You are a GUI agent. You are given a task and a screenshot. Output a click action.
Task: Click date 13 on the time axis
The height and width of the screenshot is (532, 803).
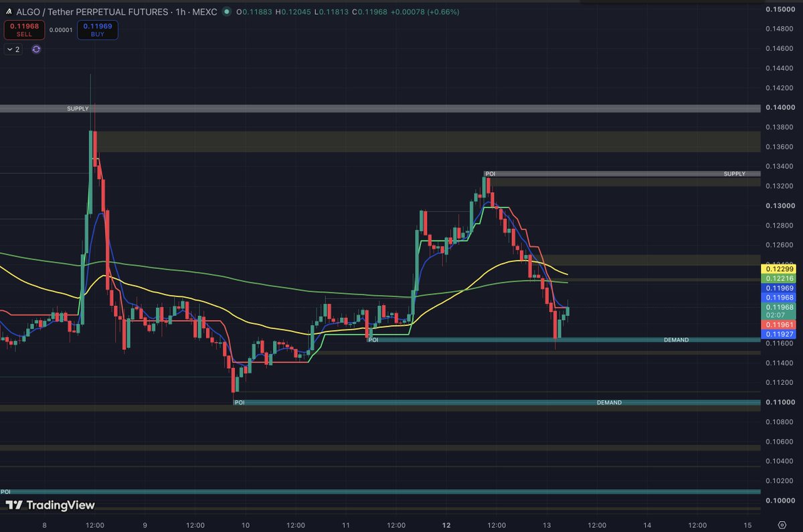pyautogui.click(x=547, y=525)
